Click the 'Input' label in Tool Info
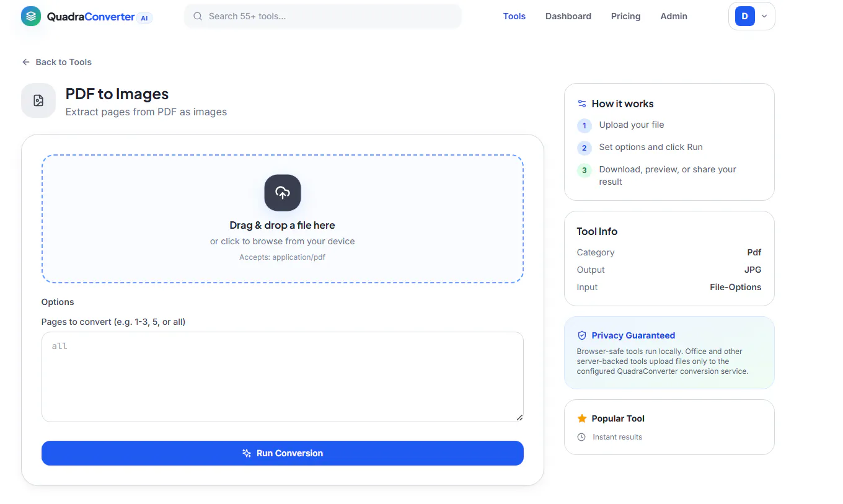Viewport: 843px width, 504px height. tap(587, 287)
